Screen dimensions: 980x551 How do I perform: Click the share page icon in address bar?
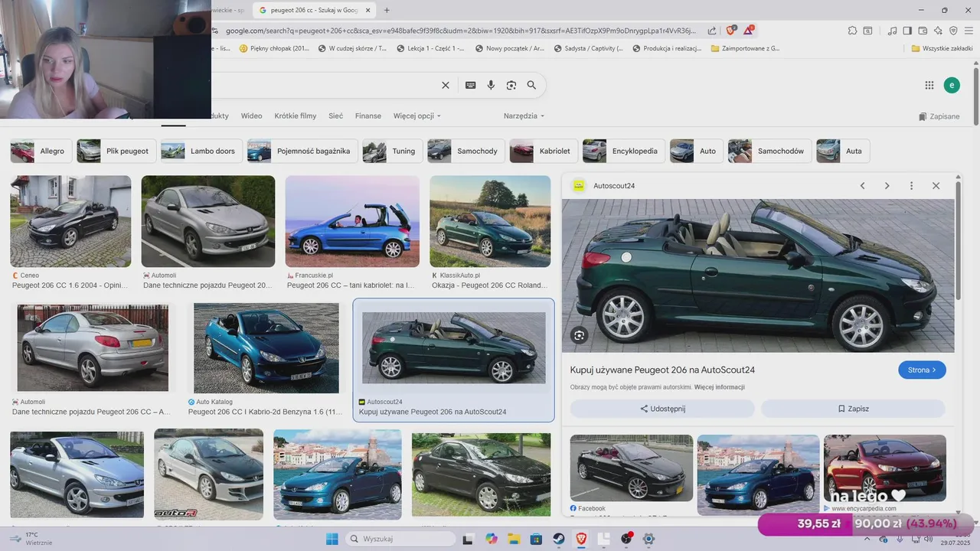click(712, 31)
